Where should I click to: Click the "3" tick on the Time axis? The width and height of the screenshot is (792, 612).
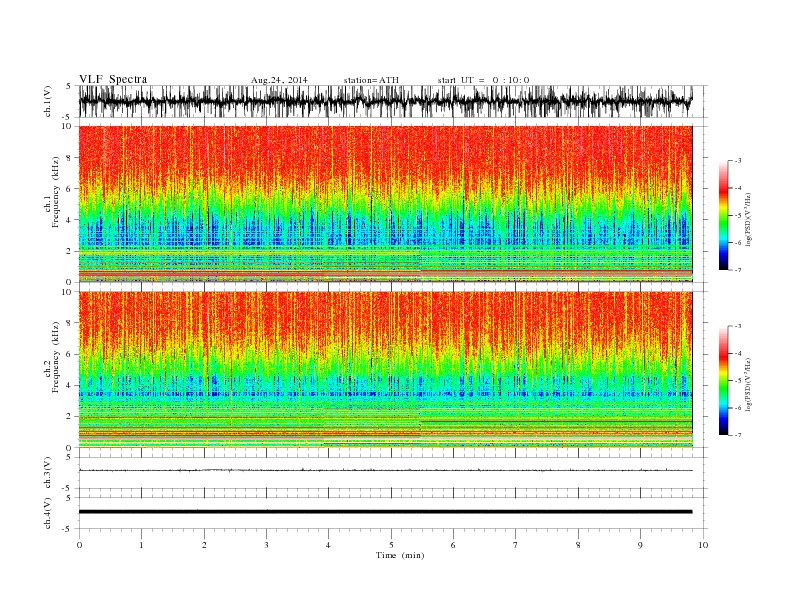point(266,545)
